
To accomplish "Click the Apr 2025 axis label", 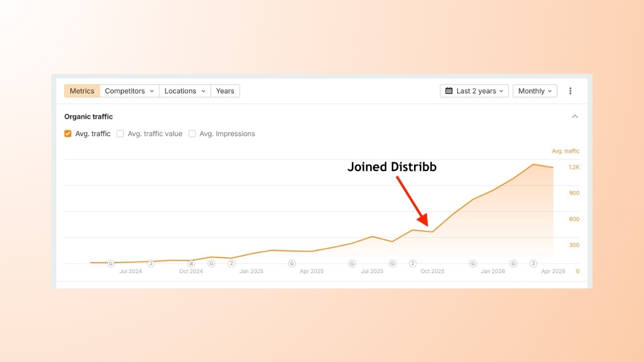I will (312, 271).
